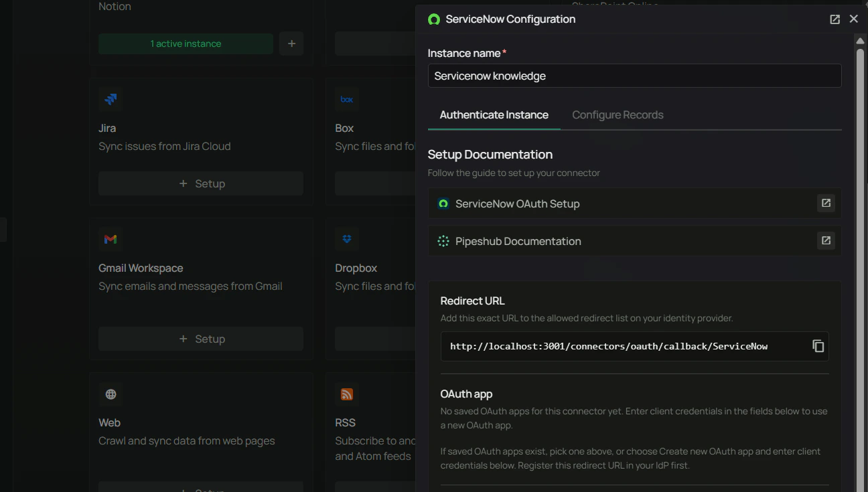Copy the Redirect URL
This screenshot has width=868, height=492.
(x=818, y=346)
